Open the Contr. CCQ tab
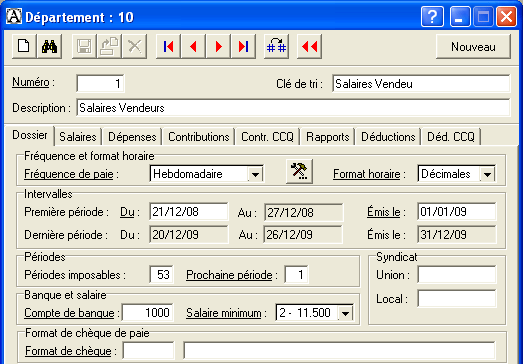 point(267,137)
